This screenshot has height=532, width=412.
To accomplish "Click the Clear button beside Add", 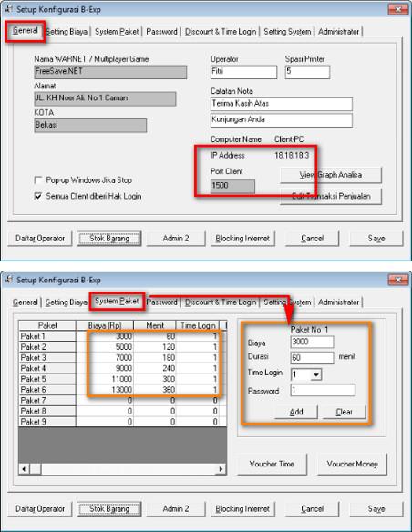I will coord(345,412).
